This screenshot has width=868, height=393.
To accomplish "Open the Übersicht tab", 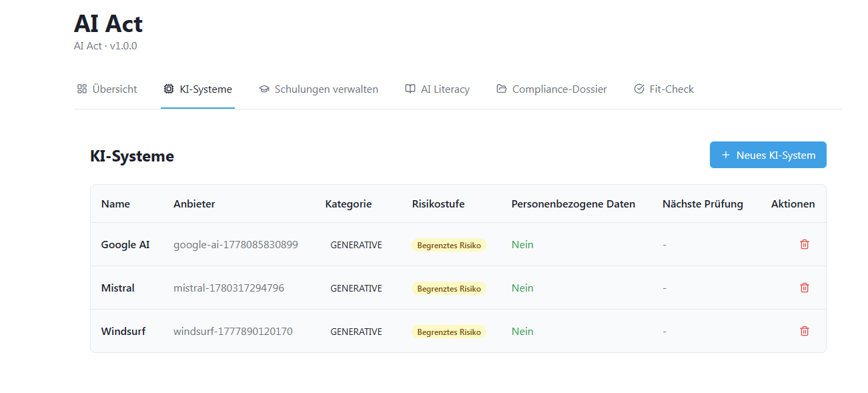I will tap(107, 89).
